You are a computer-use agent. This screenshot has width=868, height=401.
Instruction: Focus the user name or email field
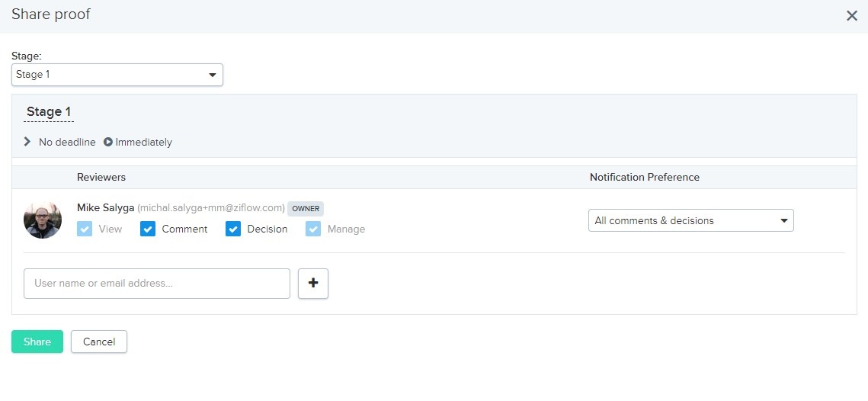(157, 284)
